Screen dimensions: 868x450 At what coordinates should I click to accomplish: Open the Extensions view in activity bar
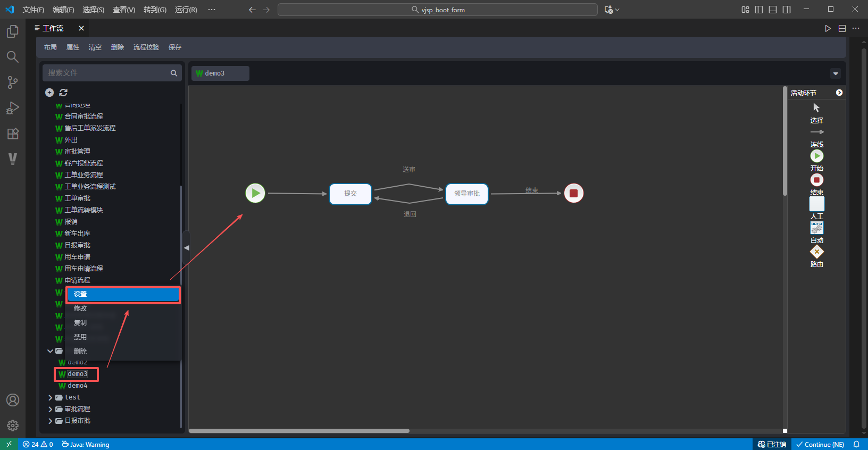(x=13, y=134)
